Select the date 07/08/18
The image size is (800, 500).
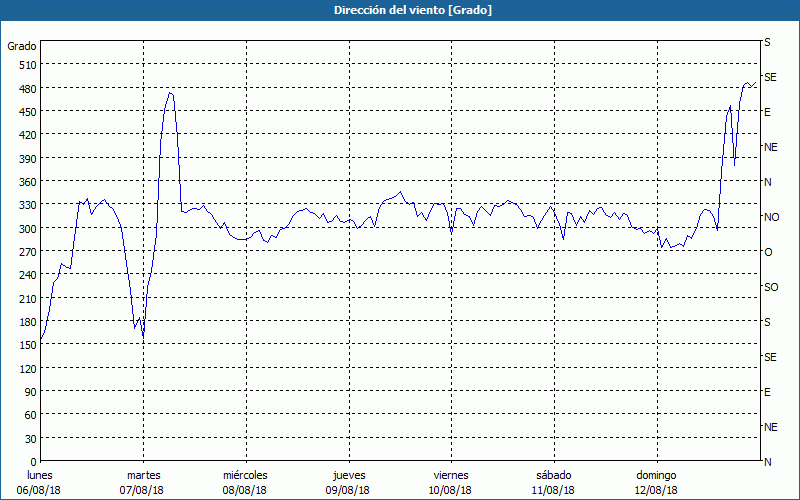(142, 490)
